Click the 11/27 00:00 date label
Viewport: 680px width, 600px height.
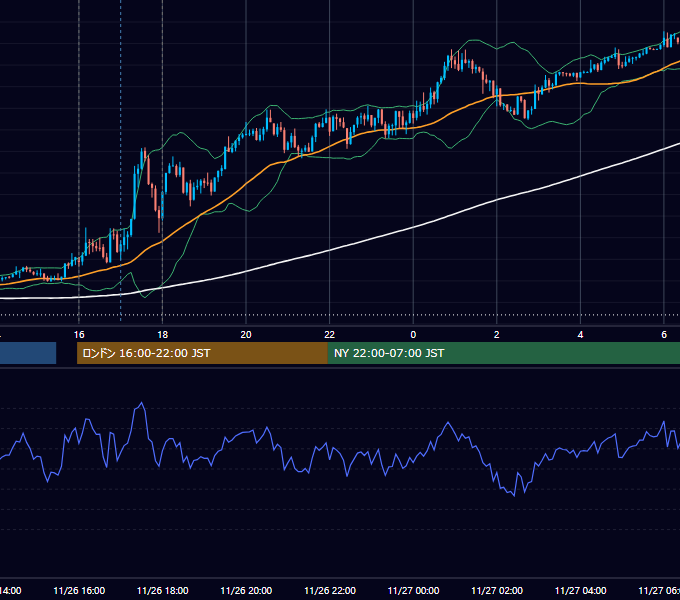pyautogui.click(x=413, y=590)
